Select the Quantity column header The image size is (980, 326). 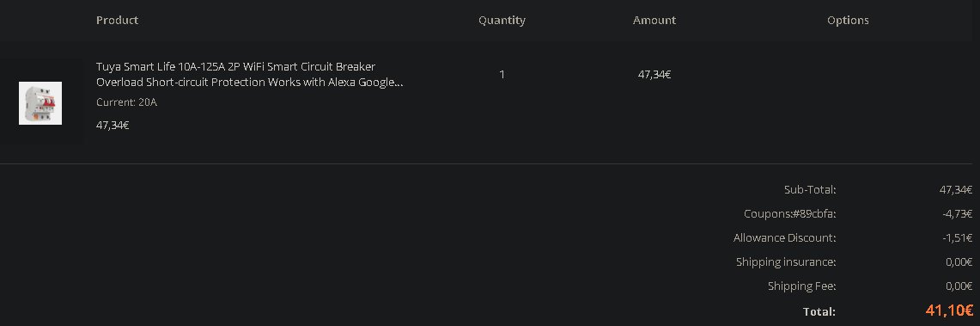(502, 20)
